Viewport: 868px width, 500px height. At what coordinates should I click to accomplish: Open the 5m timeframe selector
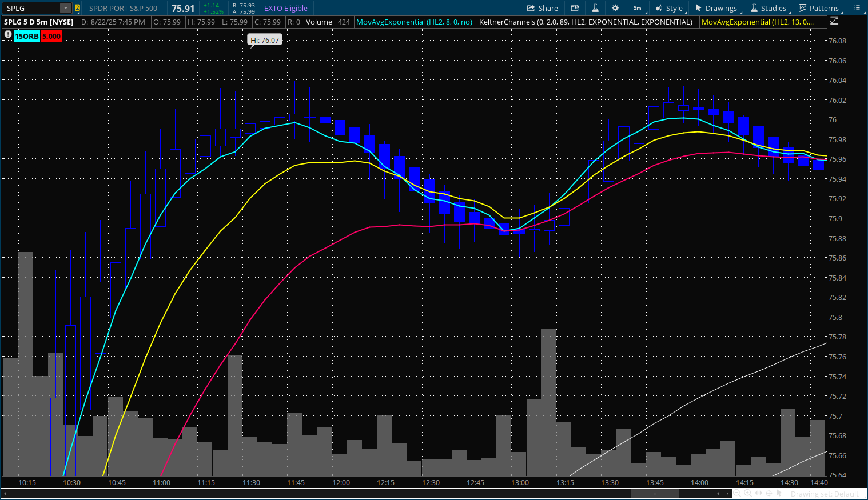(x=638, y=8)
